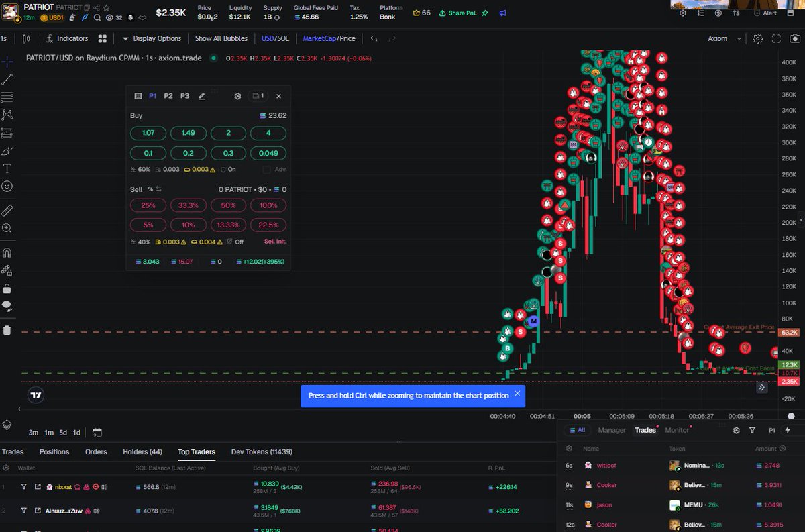Toggle the magnet snapping mode
This screenshot has height=532, width=805.
pyautogui.click(x=7, y=253)
